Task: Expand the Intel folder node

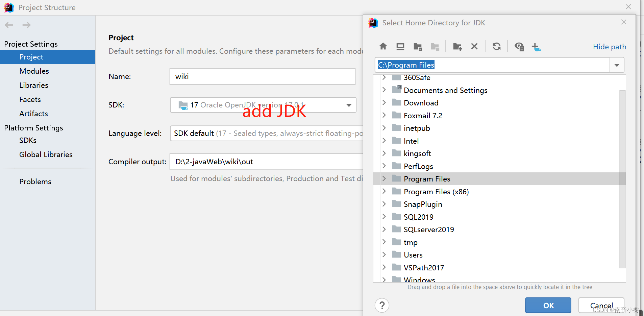Action: pyautogui.click(x=384, y=141)
